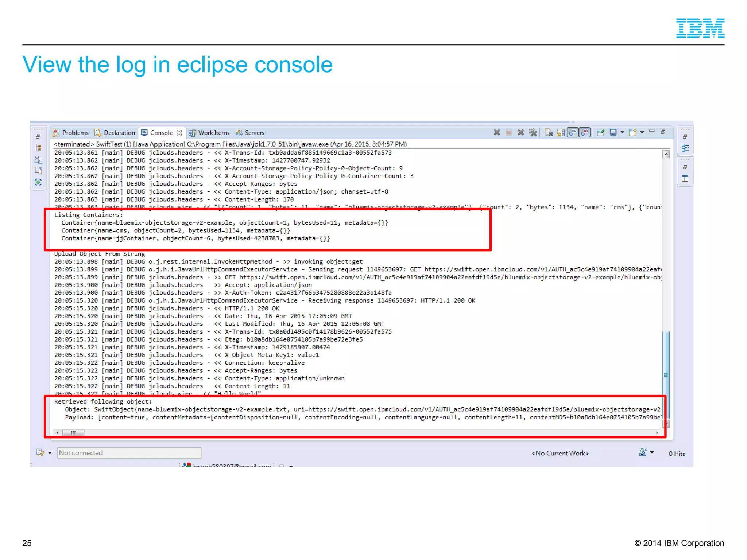The image size is (747, 560).
Task: Click the 'Payload: [content=true' console line
Action: (363, 417)
